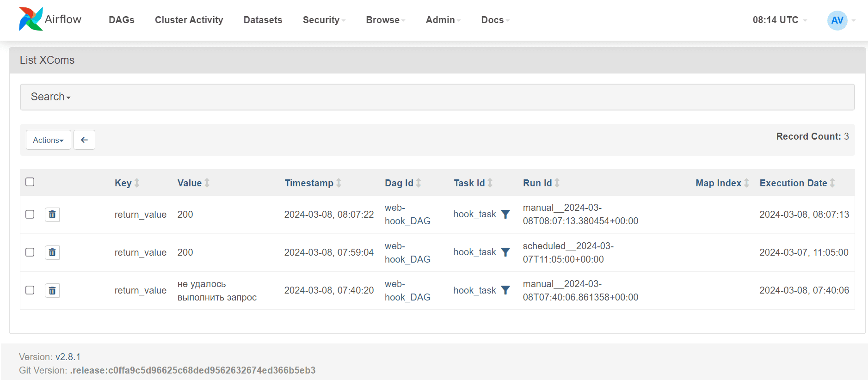Select the row with execution date 2024-03-07

[x=30, y=252]
